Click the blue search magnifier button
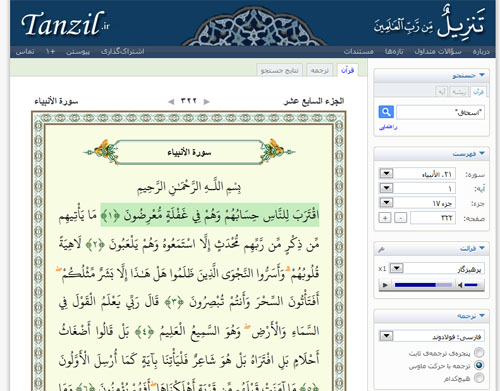500x391 pixels. pyautogui.click(x=386, y=112)
